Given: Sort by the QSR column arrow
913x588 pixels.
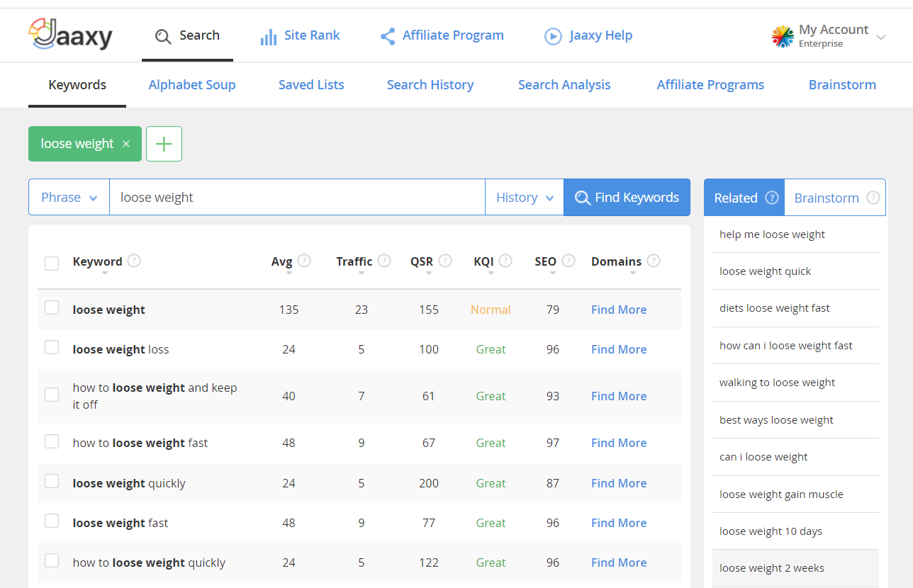Looking at the screenshot, I should 428,273.
